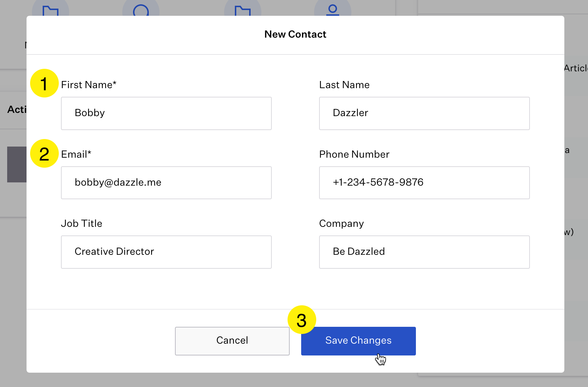This screenshot has width=588, height=387.
Task: Click the gray thumbnail behind the dialog
Action: pyautogui.click(x=17, y=164)
